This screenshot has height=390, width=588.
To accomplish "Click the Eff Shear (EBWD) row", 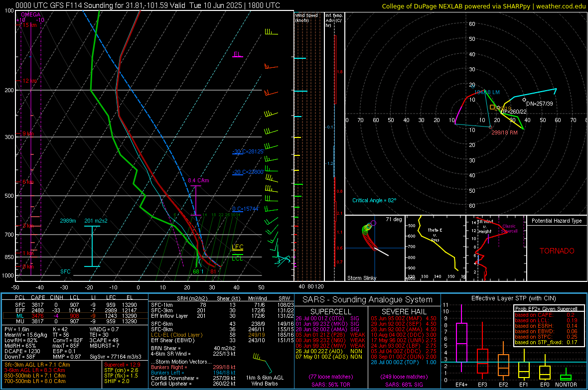I will pos(222,341).
